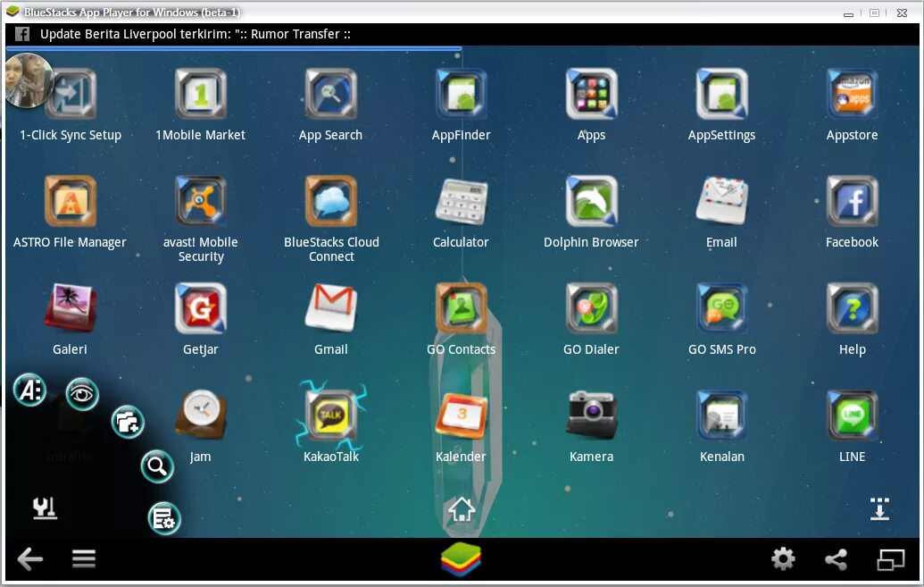The width and height of the screenshot is (924, 587).
Task: Open AppSettings
Action: click(722, 95)
